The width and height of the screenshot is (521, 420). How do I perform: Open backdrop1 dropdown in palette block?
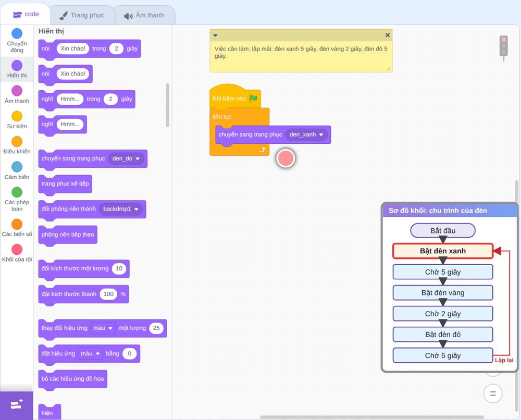[x=121, y=209]
